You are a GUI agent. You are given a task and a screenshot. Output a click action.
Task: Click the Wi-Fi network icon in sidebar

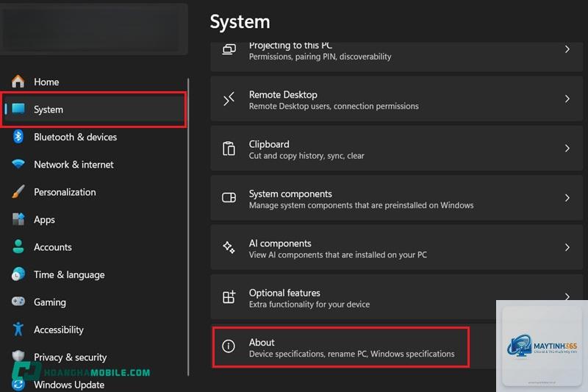coord(18,164)
